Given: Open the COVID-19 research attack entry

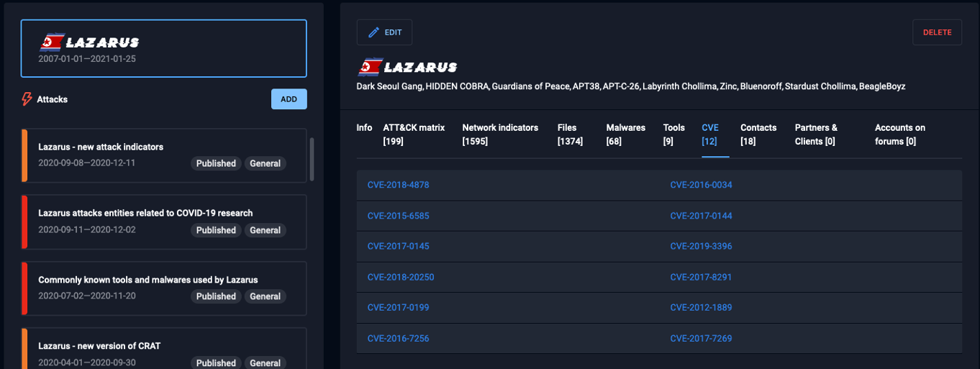Looking at the screenshot, I should (x=164, y=222).
